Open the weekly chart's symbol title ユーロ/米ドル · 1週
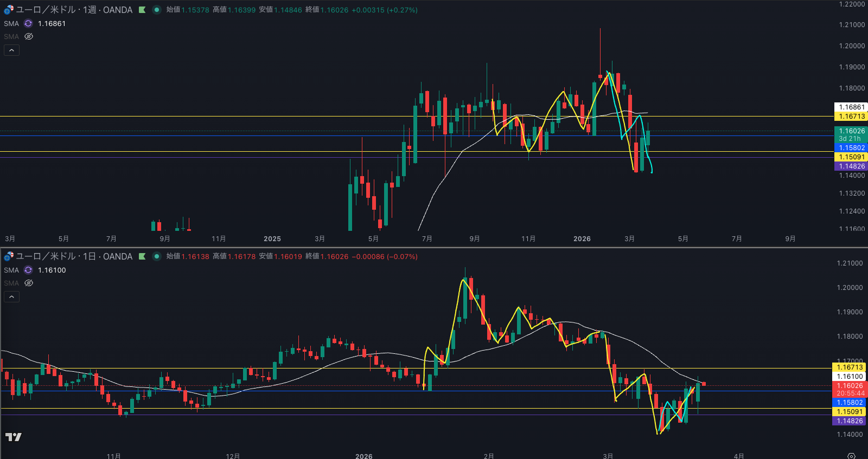The image size is (868, 459). point(74,10)
